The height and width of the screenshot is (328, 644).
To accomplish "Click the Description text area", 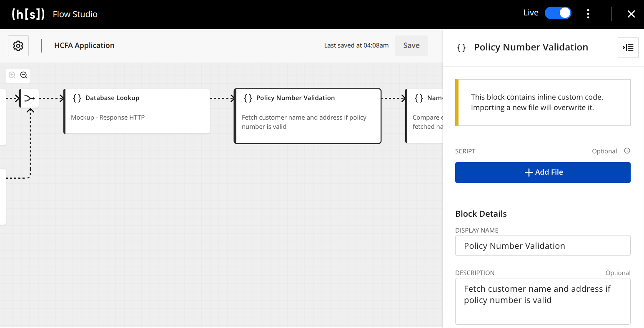I will [x=542, y=301].
